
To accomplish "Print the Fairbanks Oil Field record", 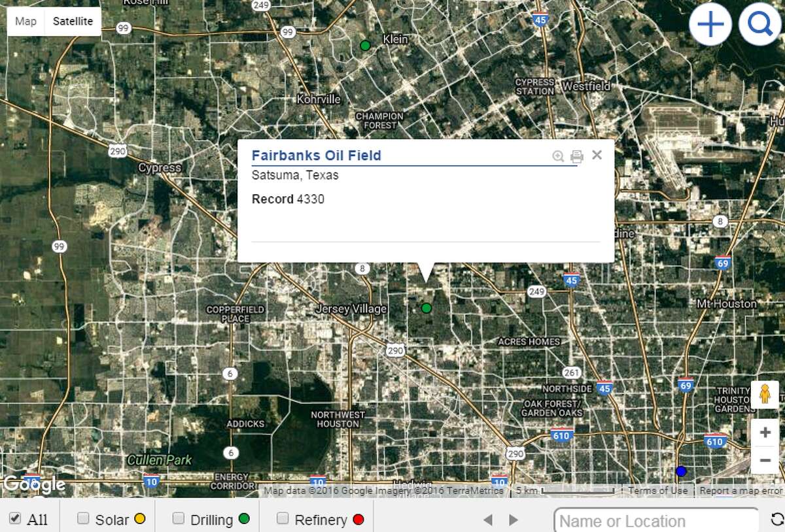I will pos(576,156).
